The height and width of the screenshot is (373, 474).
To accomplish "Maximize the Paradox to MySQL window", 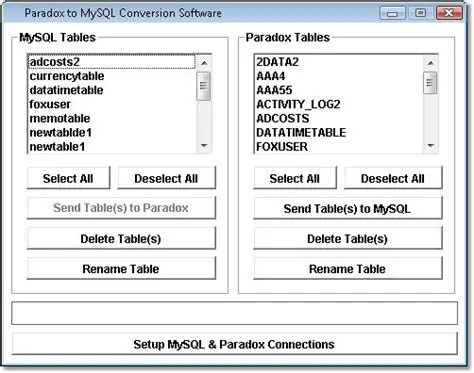I will pos(421,13).
